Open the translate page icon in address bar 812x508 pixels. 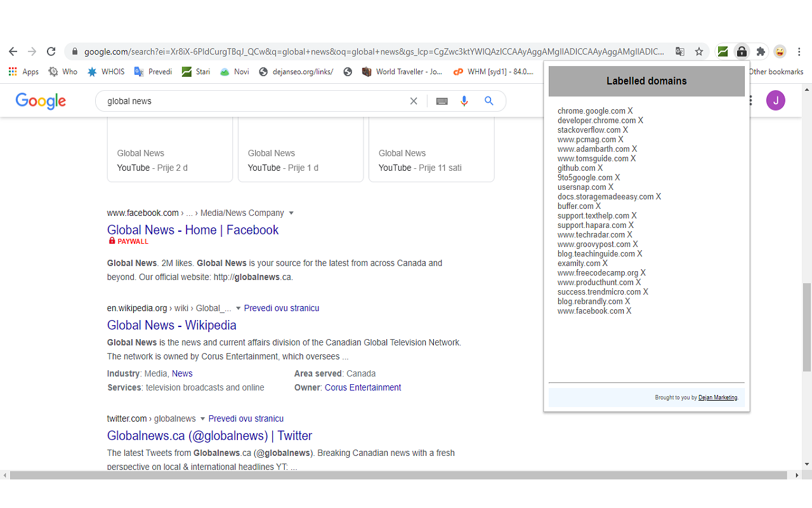point(679,51)
